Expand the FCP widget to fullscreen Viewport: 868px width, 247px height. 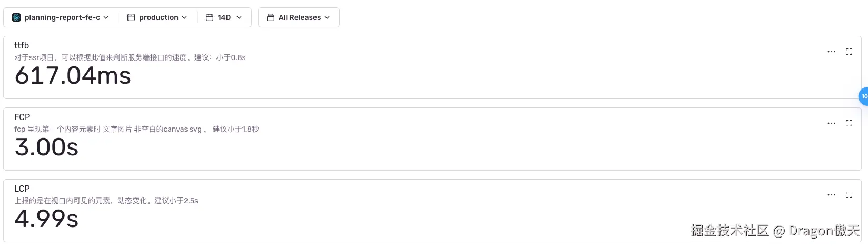coord(849,123)
